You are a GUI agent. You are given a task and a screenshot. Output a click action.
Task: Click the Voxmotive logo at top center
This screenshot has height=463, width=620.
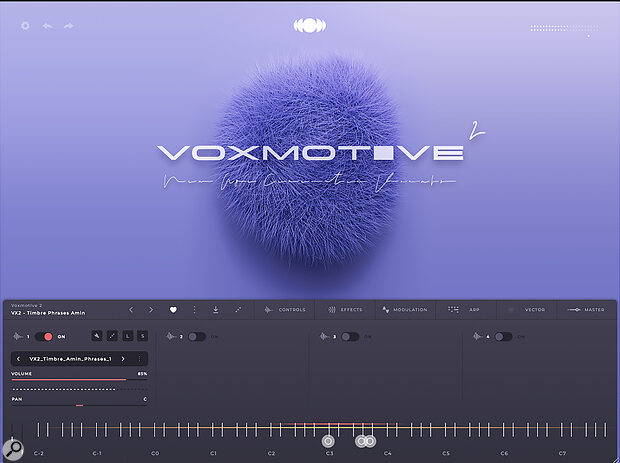click(x=310, y=26)
